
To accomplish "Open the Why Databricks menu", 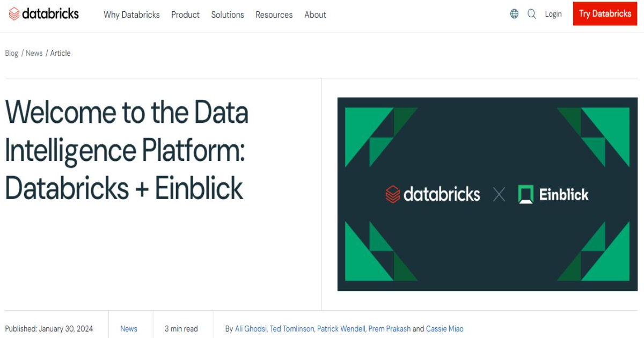I will (x=131, y=14).
